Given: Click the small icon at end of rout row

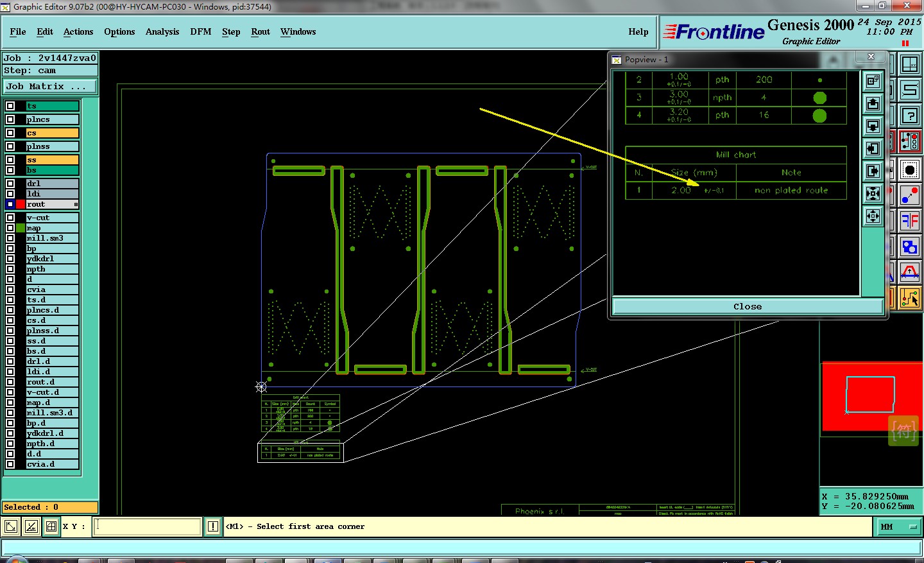Looking at the screenshot, I should click(x=76, y=204).
